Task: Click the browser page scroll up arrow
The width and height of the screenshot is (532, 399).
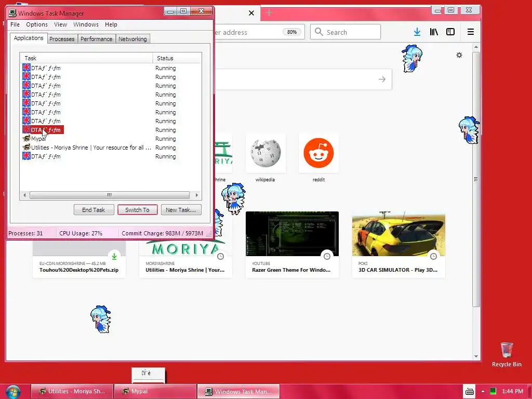Action: pyautogui.click(x=476, y=47)
